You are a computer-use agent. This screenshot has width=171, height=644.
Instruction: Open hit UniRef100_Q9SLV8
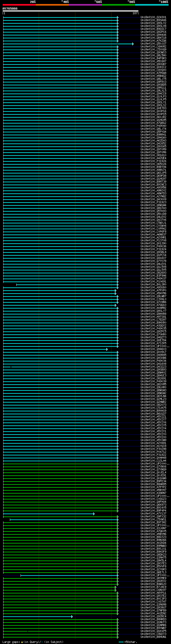(153, 26)
